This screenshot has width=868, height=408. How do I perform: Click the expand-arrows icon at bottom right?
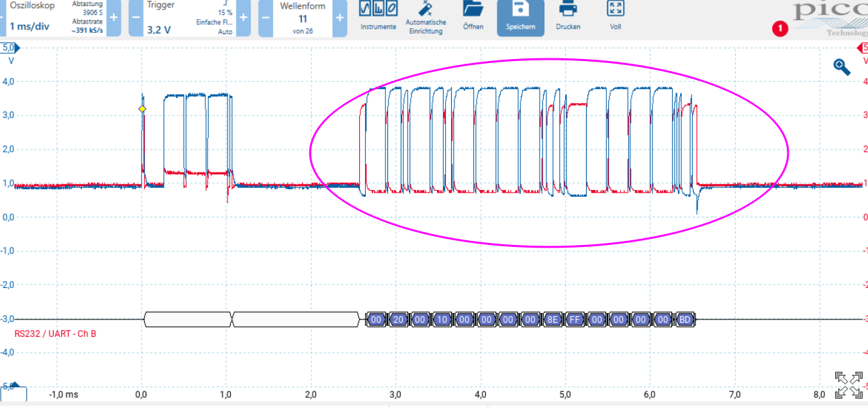pos(849,385)
